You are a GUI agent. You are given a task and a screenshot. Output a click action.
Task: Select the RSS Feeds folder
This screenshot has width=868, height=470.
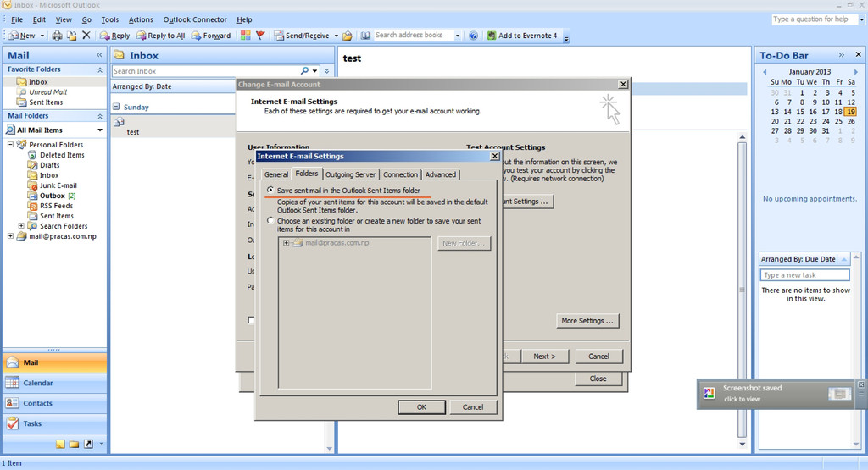(56, 206)
